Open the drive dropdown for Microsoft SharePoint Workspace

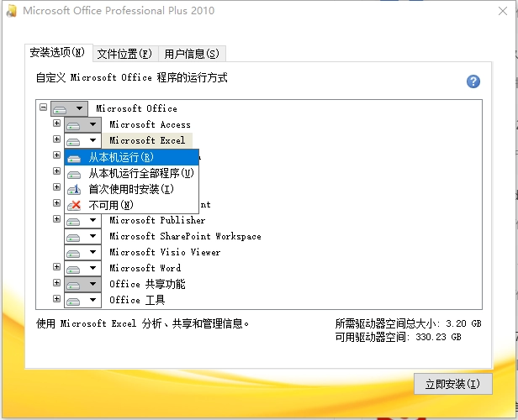(82, 236)
